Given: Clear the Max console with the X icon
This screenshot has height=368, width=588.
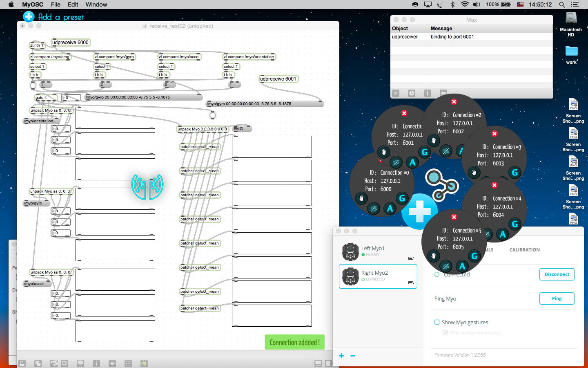Looking at the screenshot, I should (395, 93).
